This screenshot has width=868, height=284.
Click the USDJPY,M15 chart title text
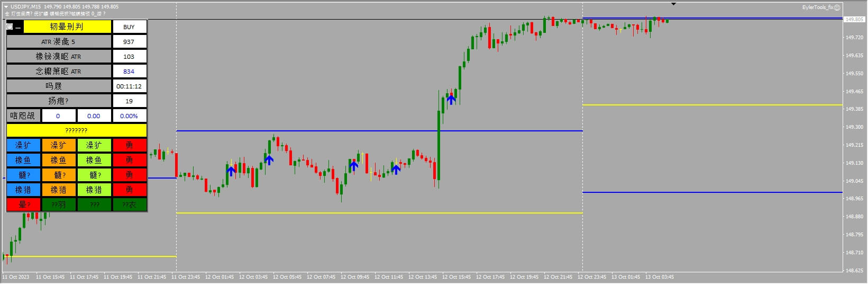(25, 7)
